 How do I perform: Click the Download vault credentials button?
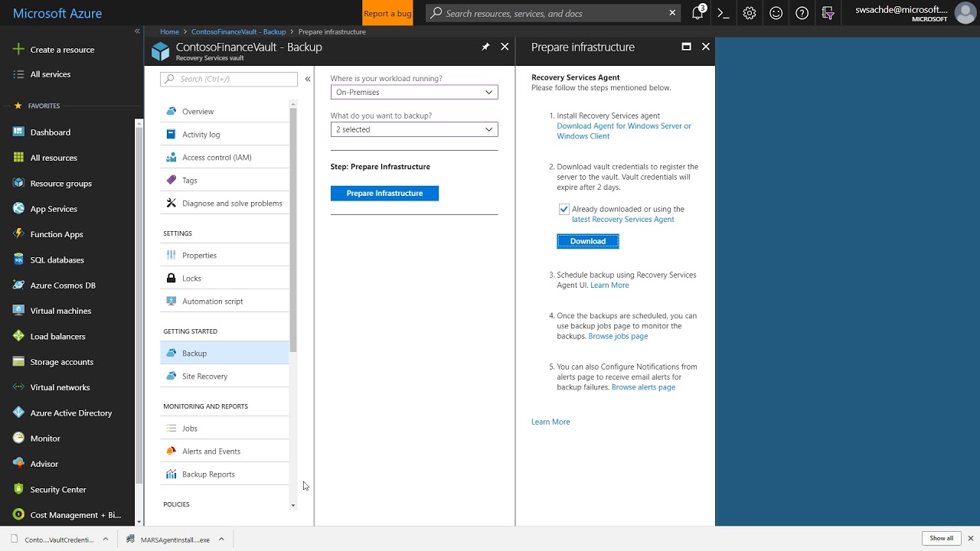click(588, 241)
